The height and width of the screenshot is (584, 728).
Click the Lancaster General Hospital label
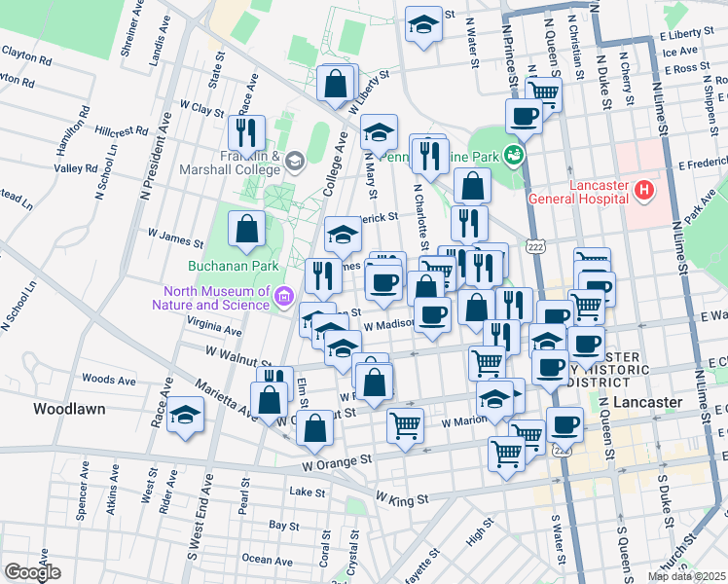click(578, 192)
